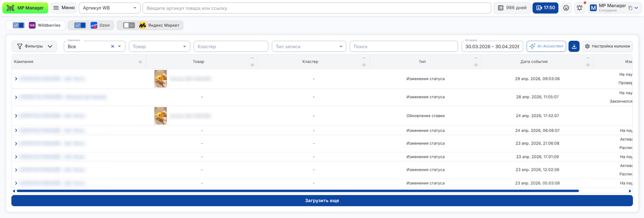Expand the first campaign row chevron
This screenshot has width=644, height=218.
point(16,79)
